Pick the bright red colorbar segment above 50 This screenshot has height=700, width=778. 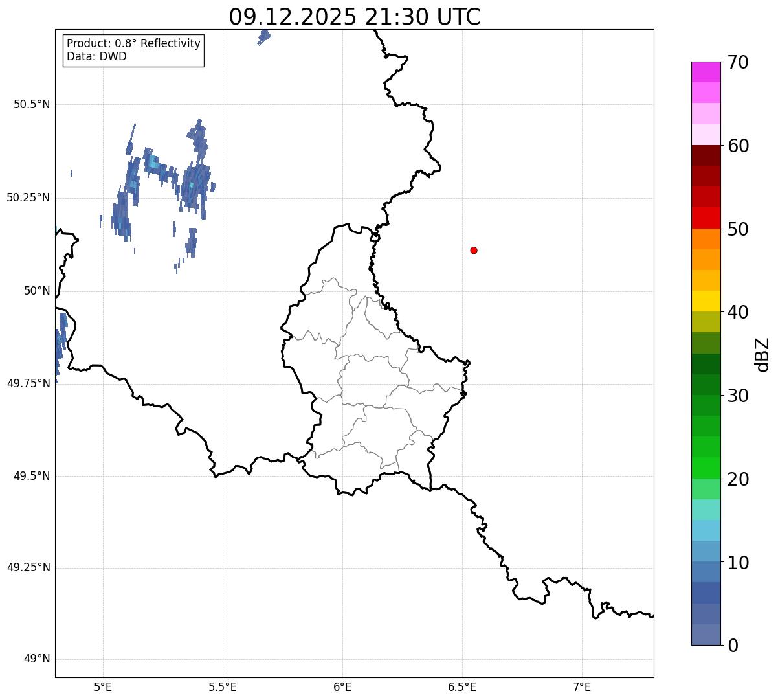point(706,218)
